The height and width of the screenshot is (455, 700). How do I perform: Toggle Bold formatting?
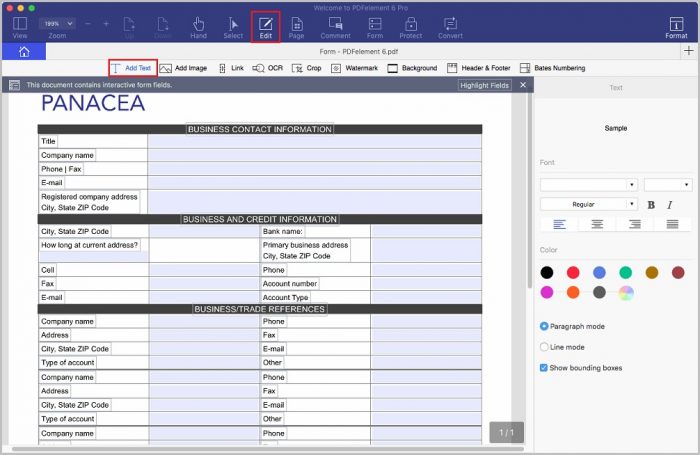tap(651, 205)
